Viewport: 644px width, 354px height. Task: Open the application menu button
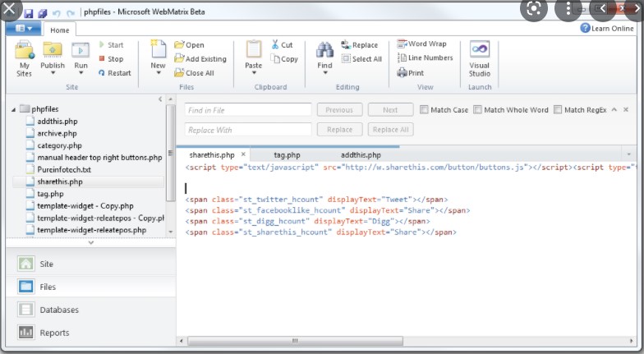(23, 28)
